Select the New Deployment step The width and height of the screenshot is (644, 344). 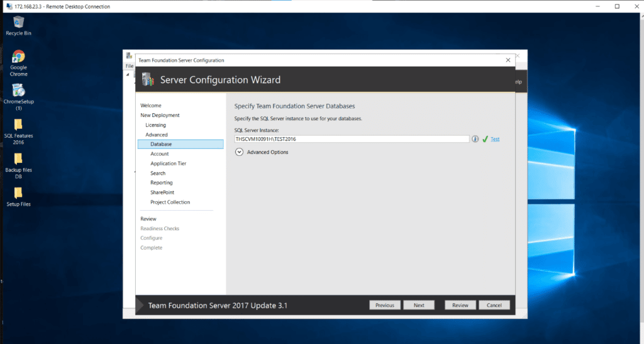(x=160, y=115)
